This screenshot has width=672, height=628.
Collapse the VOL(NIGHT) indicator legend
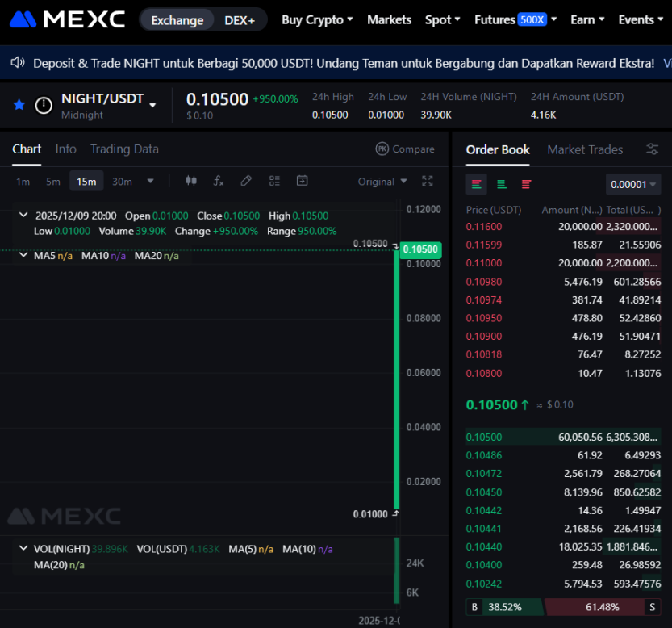point(23,548)
